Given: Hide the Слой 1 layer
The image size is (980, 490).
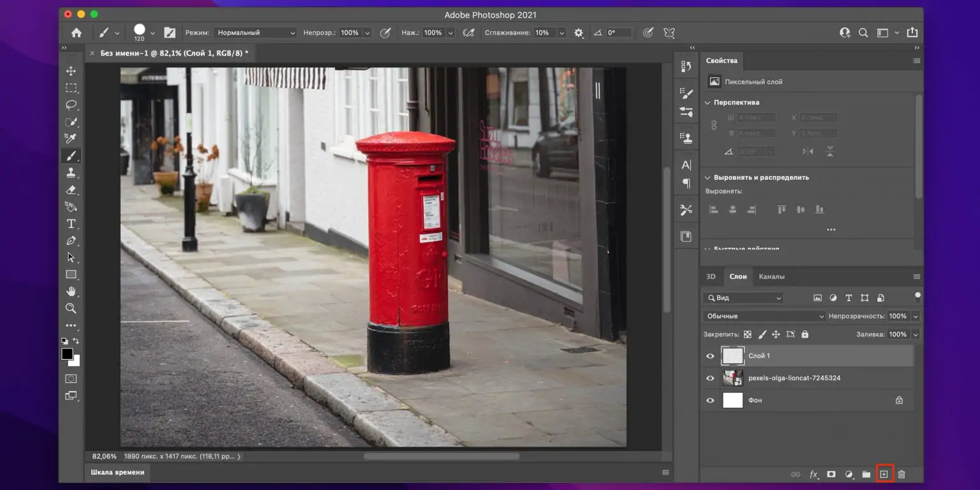Looking at the screenshot, I should (710, 356).
